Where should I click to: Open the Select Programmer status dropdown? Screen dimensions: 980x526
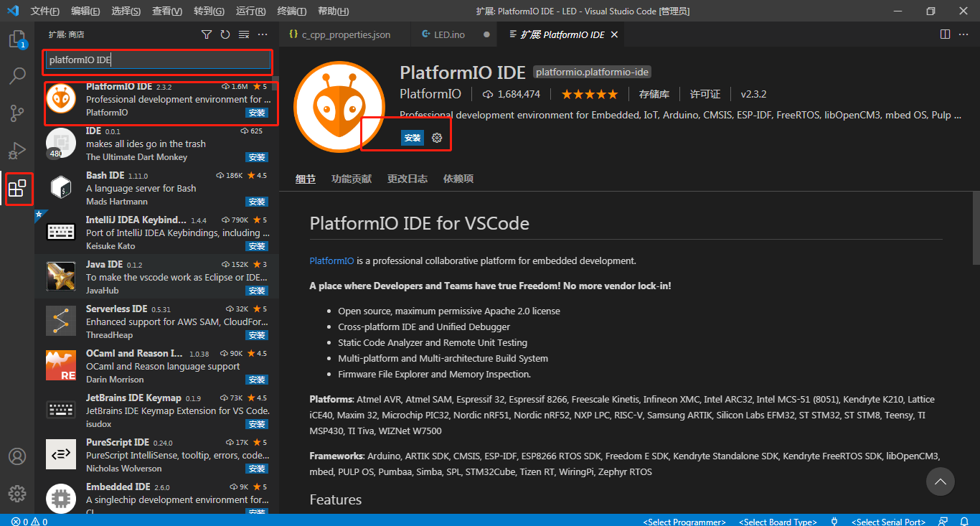click(684, 522)
